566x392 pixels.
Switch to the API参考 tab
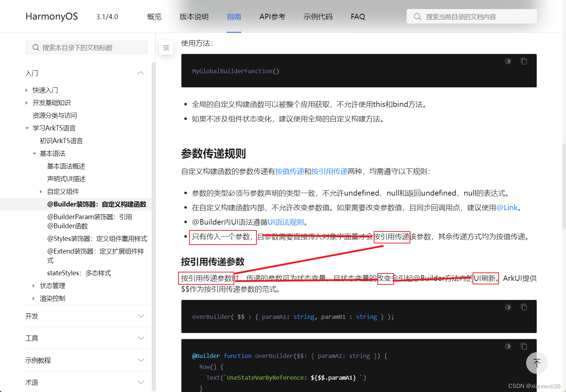tap(272, 16)
